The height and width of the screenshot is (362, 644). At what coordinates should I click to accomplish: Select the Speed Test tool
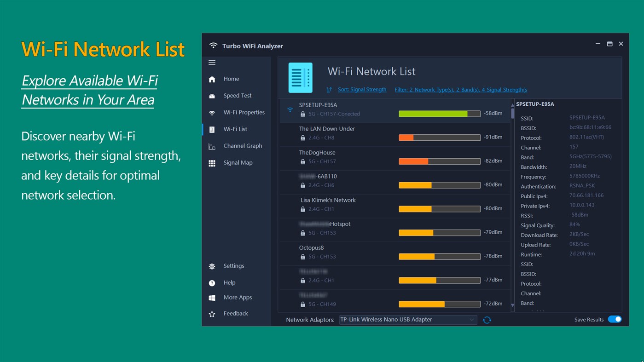(237, 95)
